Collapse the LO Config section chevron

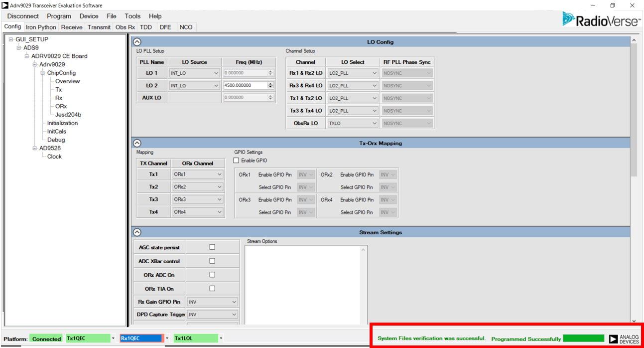coord(137,42)
